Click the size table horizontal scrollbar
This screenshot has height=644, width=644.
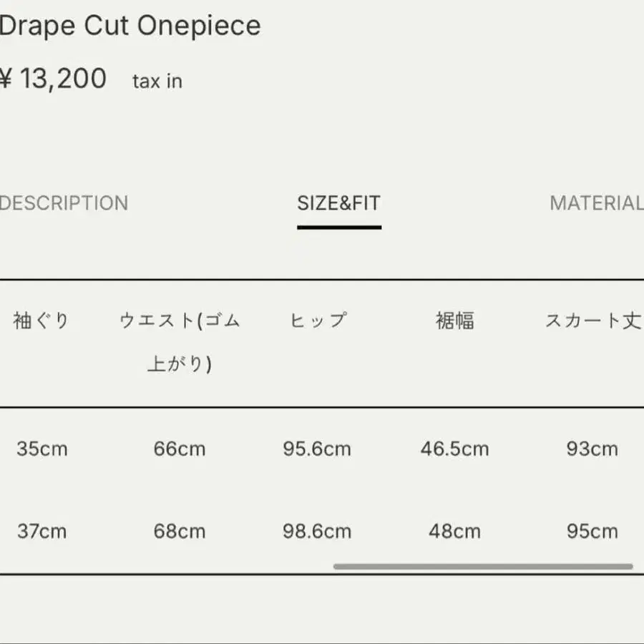point(483,567)
